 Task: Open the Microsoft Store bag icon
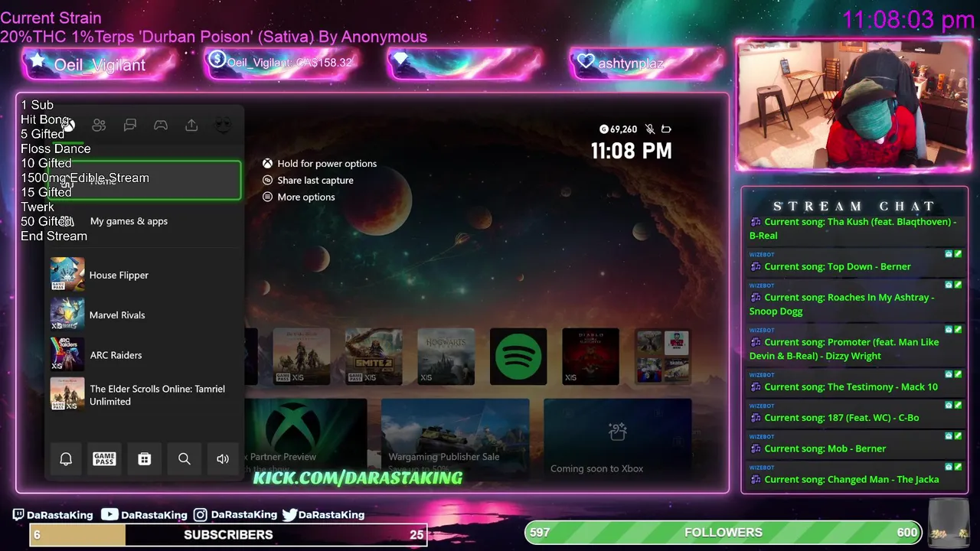[x=144, y=458]
